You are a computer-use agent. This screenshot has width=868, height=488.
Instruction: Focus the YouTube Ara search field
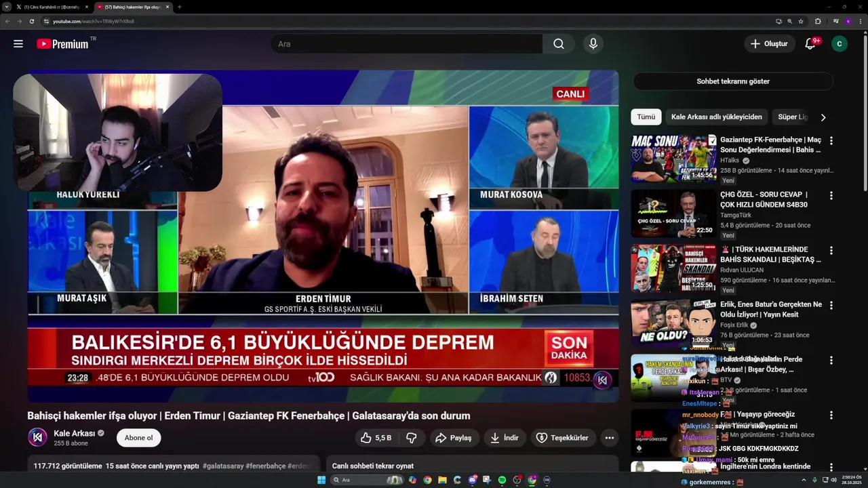(407, 44)
